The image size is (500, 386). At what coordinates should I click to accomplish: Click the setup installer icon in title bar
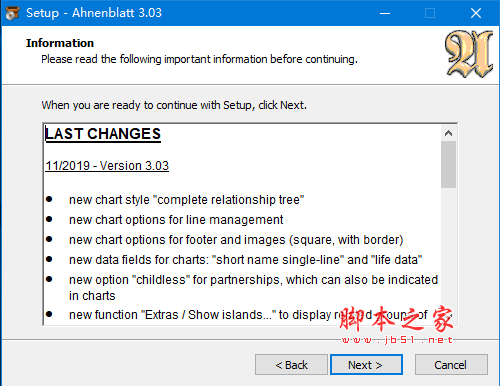tap(12, 13)
